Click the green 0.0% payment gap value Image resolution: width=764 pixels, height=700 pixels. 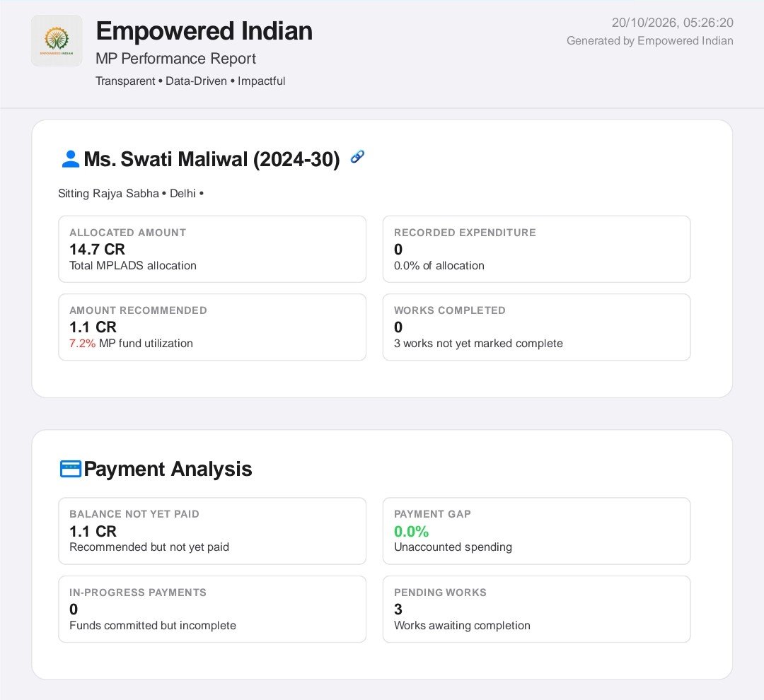click(411, 531)
